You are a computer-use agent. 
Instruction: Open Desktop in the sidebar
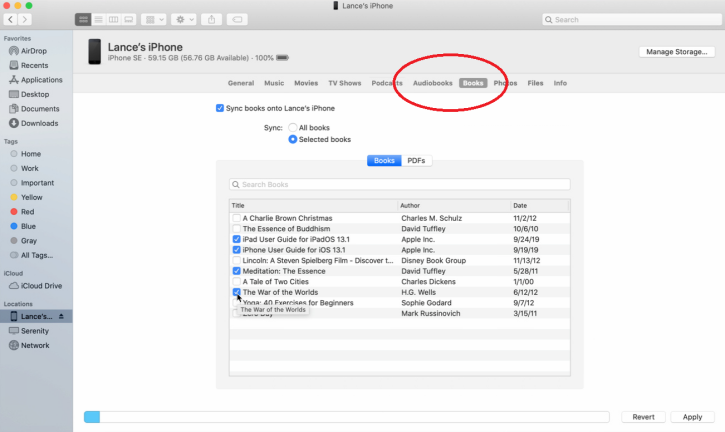pos(36,94)
